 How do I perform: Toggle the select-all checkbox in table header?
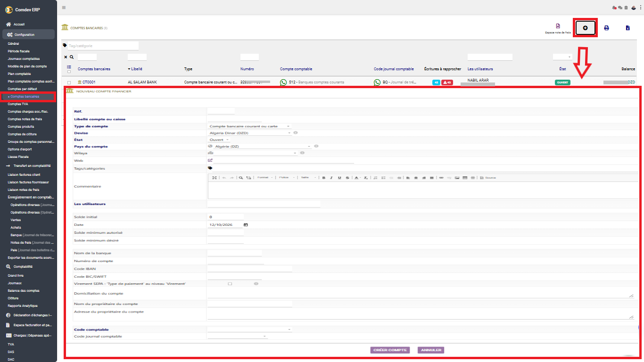pos(69,72)
